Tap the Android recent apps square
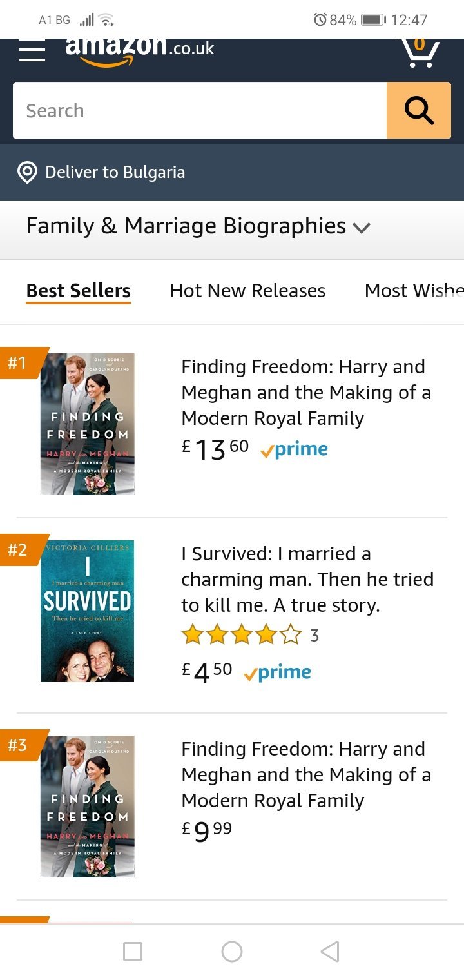The height and width of the screenshot is (980, 464). 133,952
